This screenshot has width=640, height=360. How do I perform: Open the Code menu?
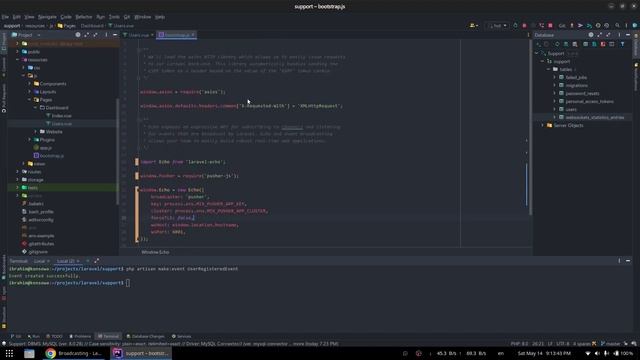click(66, 17)
